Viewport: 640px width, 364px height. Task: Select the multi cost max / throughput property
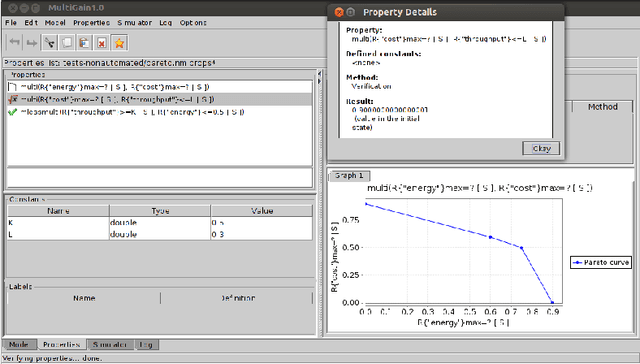(160, 99)
